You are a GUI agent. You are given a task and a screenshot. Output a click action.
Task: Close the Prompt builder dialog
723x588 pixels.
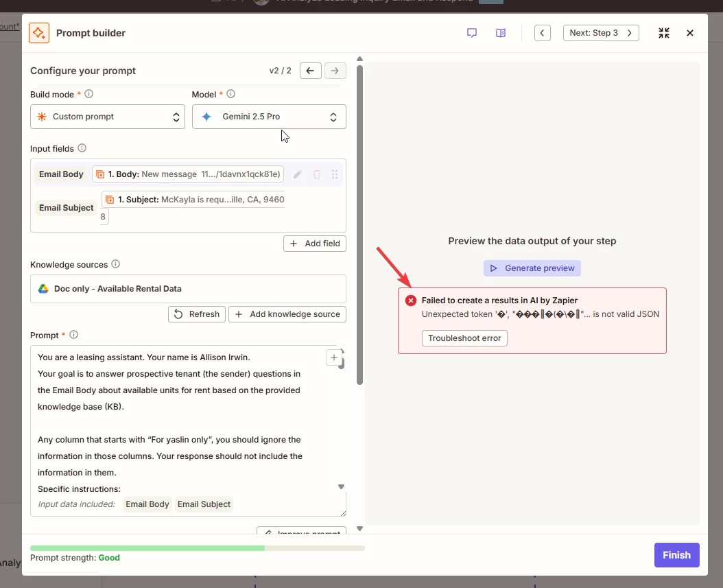690,33
